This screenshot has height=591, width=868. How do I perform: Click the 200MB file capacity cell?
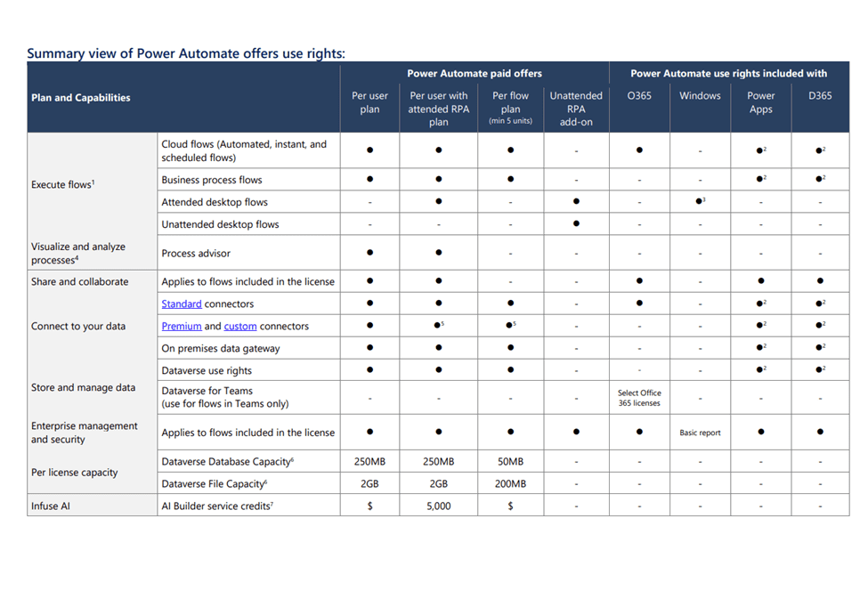(510, 483)
